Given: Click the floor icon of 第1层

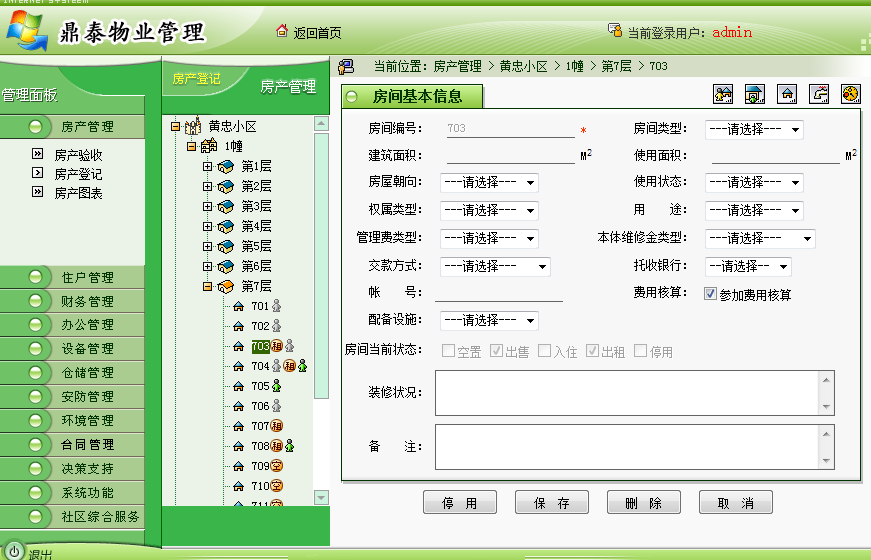Looking at the screenshot, I should pyautogui.click(x=226, y=167).
